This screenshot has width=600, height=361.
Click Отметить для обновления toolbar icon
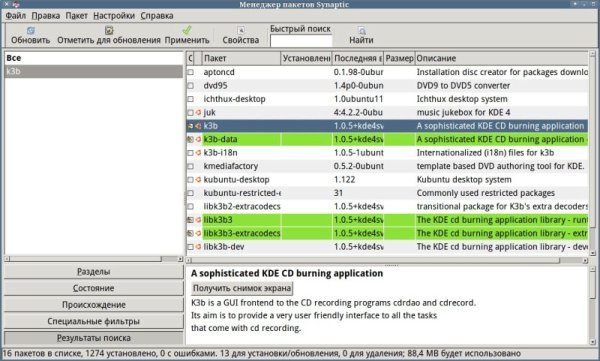[x=109, y=30]
